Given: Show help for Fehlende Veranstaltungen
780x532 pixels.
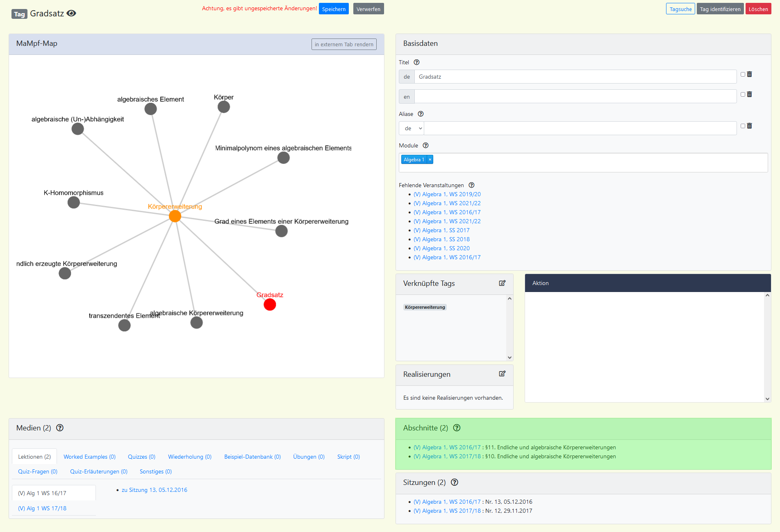Looking at the screenshot, I should pos(471,185).
